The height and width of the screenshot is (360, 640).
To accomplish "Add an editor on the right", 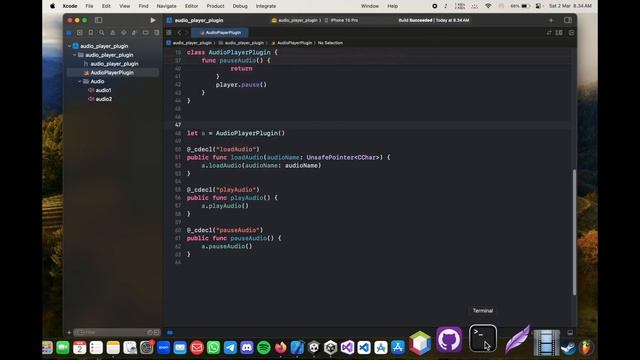I will point(571,33).
